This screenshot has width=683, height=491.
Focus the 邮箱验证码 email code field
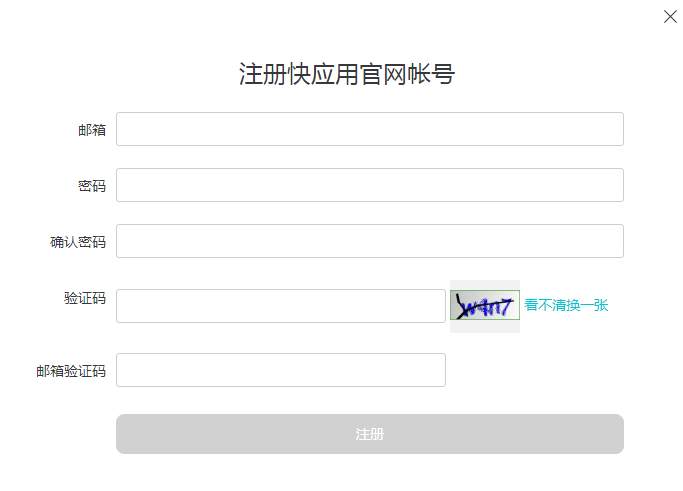281,370
